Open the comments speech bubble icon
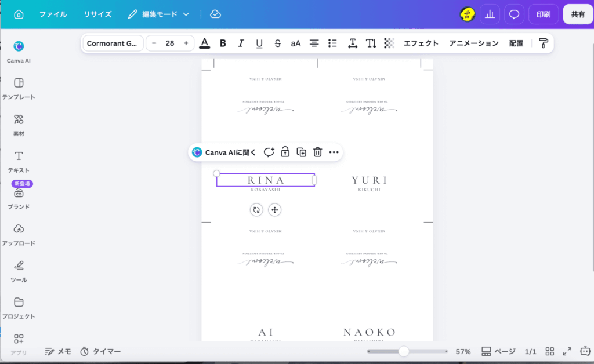 click(514, 14)
